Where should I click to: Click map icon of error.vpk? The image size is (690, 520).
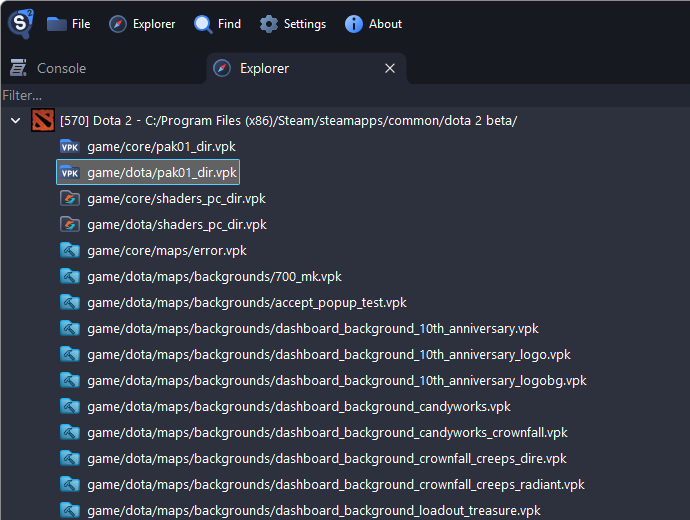click(x=70, y=250)
